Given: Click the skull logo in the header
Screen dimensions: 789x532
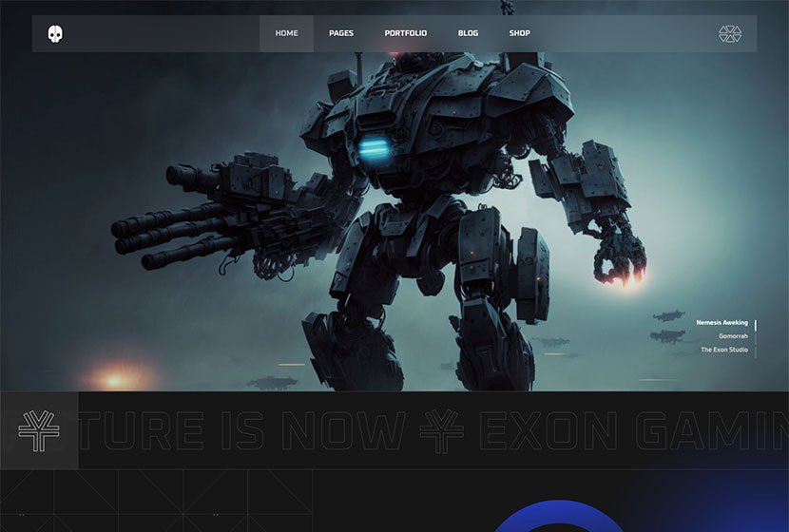Looking at the screenshot, I should pyautogui.click(x=54, y=34).
